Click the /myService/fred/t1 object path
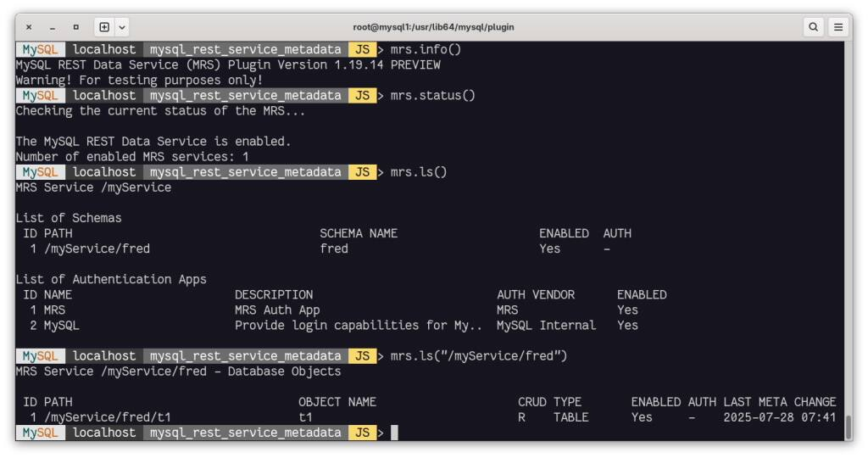 coord(108,417)
